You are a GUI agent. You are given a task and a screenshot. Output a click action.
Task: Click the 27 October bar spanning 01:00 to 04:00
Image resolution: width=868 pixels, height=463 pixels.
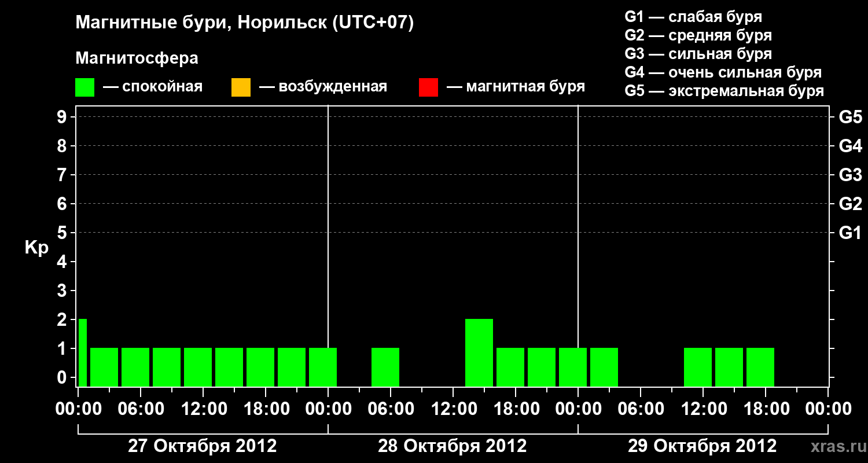(x=104, y=367)
